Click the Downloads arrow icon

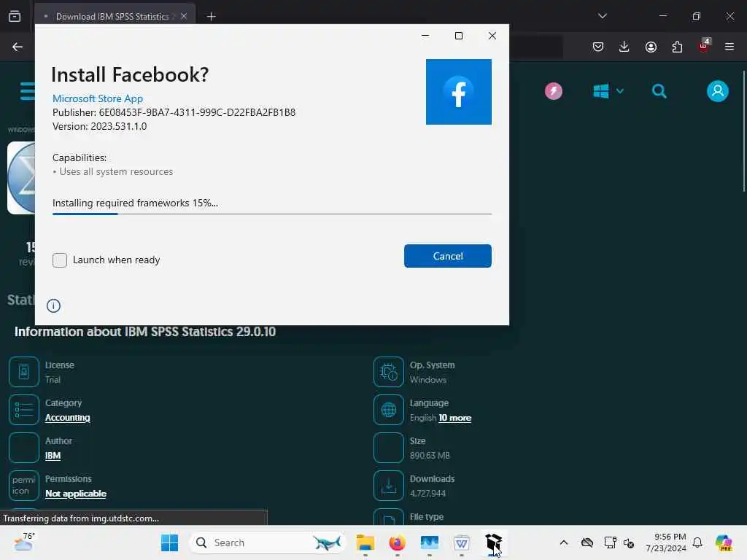click(389, 486)
